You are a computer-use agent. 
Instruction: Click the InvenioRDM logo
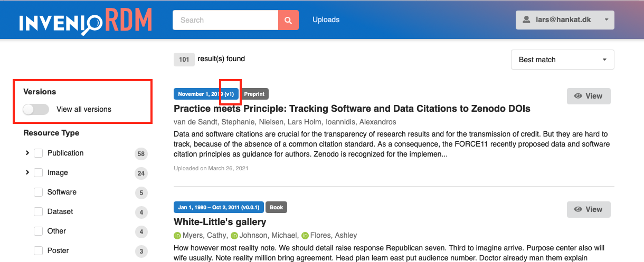tap(86, 21)
